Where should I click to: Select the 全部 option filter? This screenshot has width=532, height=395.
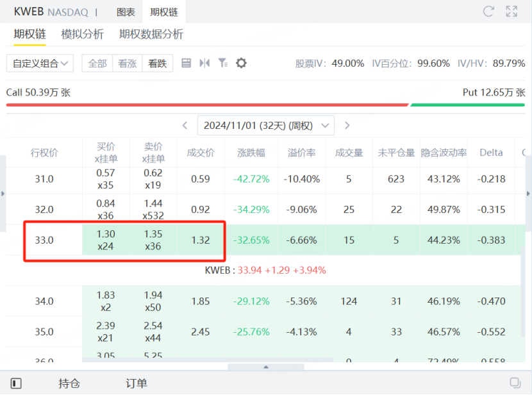(97, 63)
